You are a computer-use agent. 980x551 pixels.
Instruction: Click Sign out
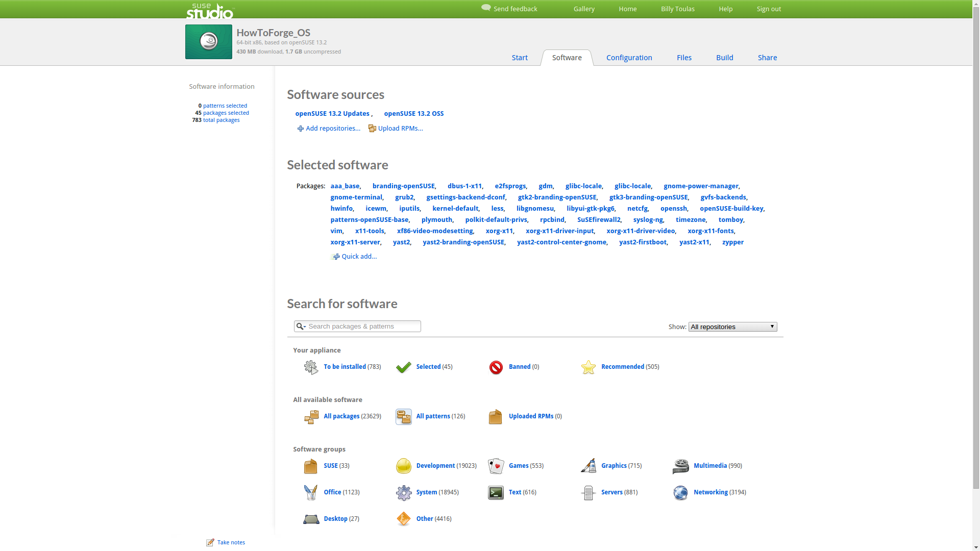tap(769, 9)
